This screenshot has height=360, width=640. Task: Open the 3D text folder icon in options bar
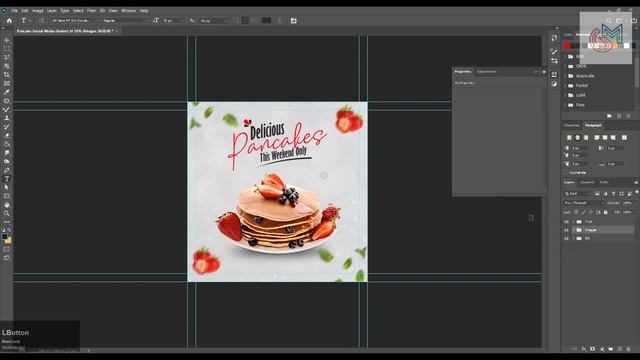click(x=293, y=20)
